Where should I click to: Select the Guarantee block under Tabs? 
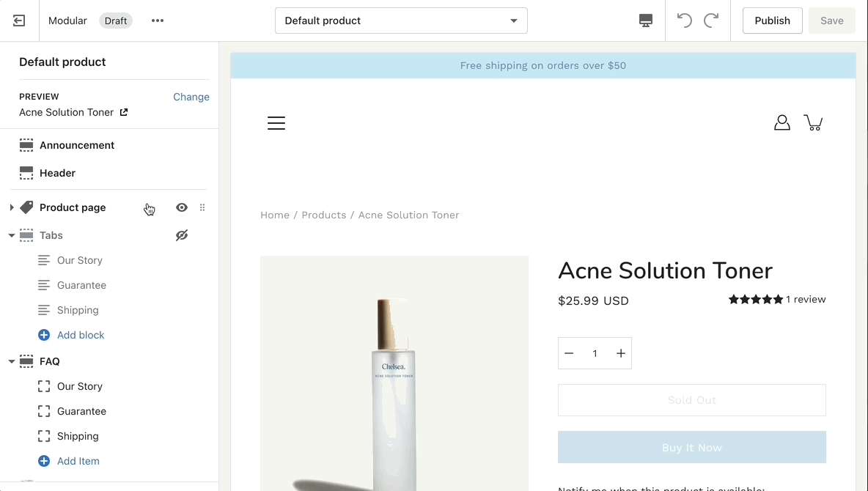(x=81, y=285)
